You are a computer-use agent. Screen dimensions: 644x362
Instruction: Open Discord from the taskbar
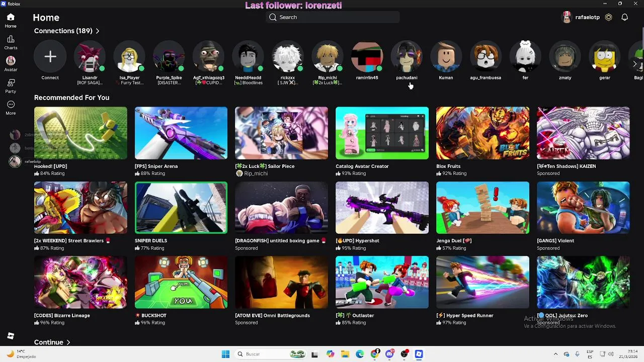tap(389, 354)
